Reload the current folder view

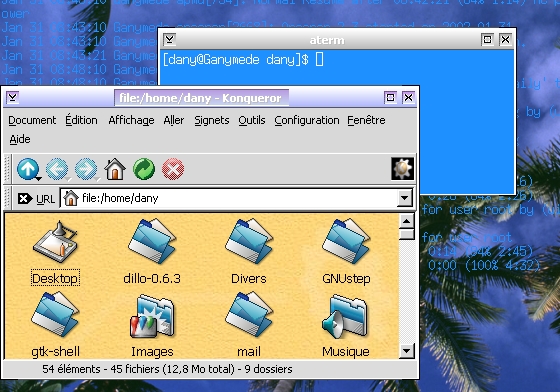(144, 169)
